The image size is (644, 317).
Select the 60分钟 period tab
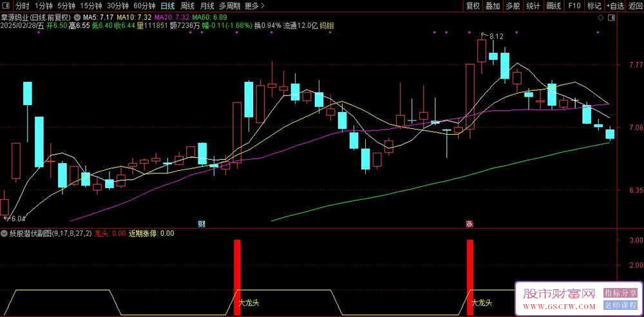pos(144,6)
